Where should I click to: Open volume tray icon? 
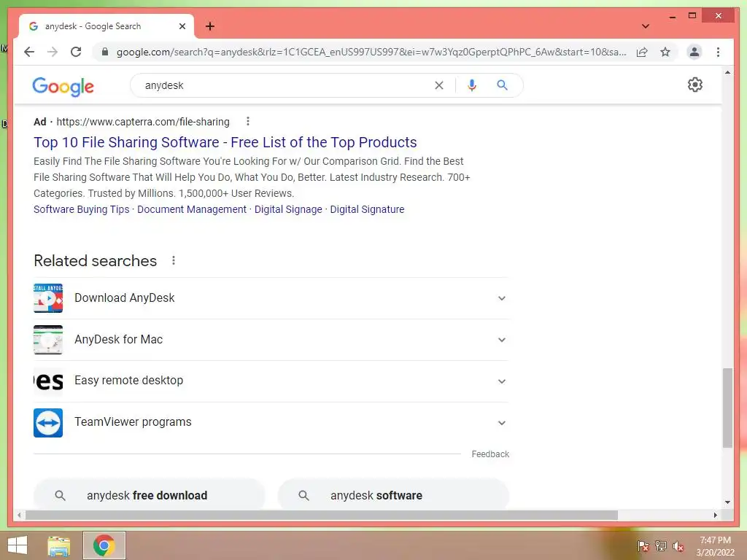coord(678,545)
